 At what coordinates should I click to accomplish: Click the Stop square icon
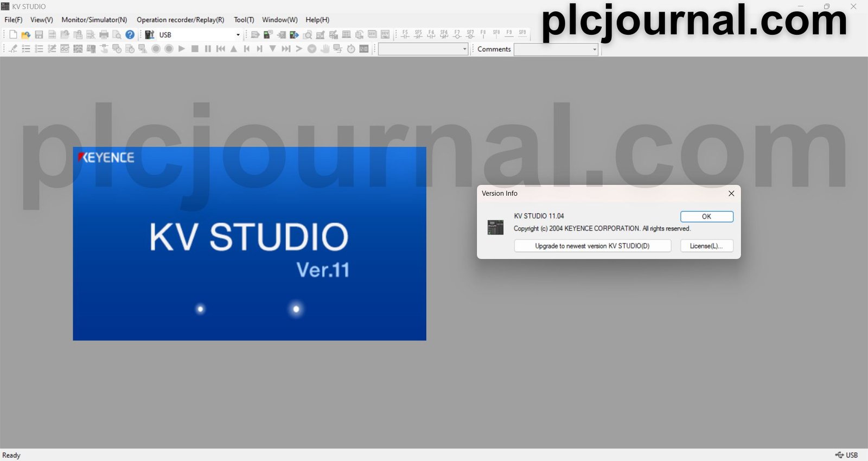click(x=195, y=49)
